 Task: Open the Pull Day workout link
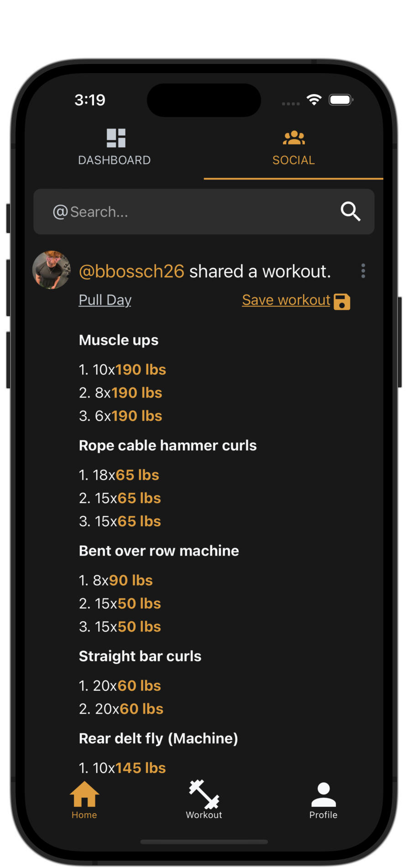pyautogui.click(x=105, y=300)
